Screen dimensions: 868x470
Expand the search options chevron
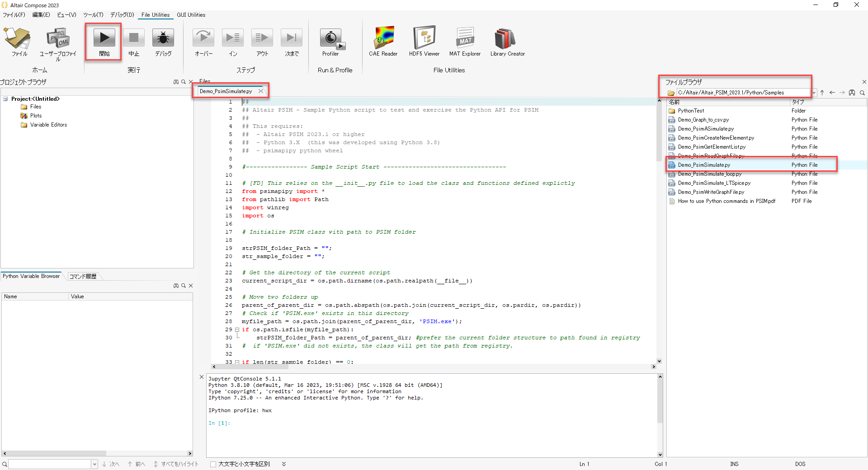(x=283, y=464)
